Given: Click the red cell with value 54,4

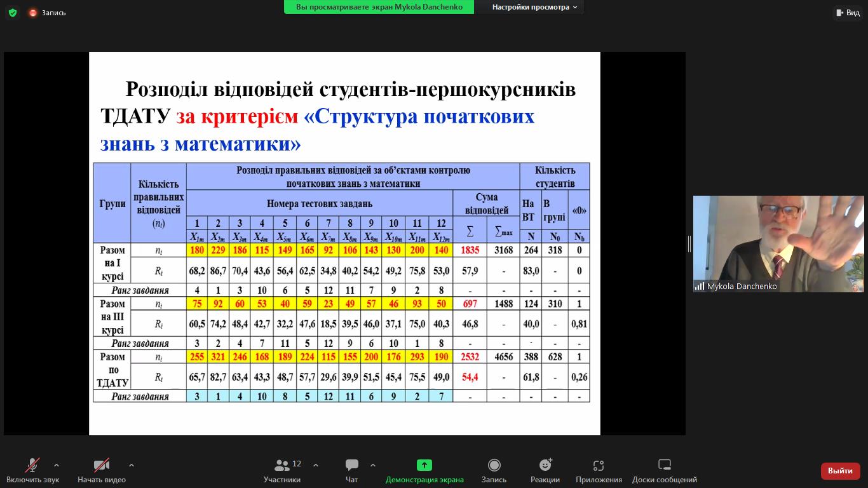Looking at the screenshot, I should [470, 377].
